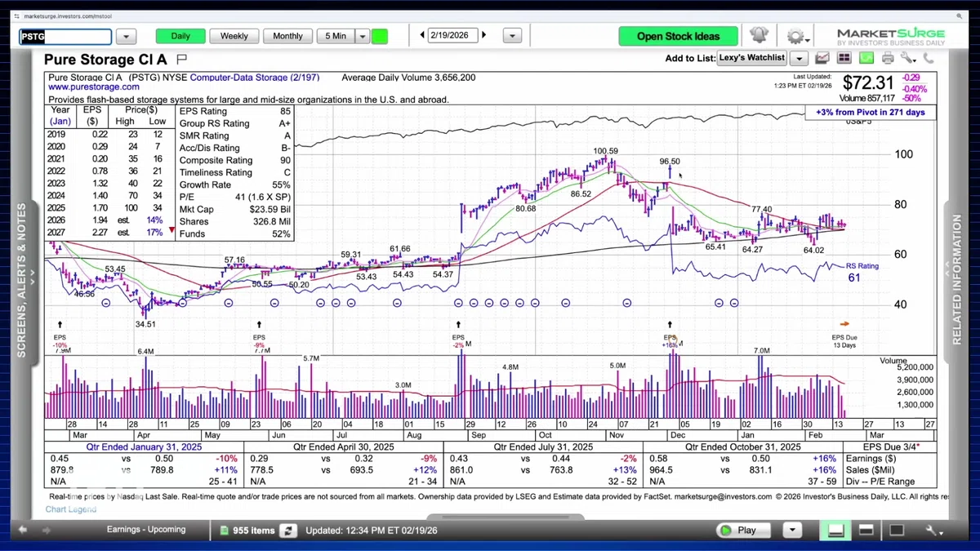Click the green chart mode icon

pos(866,58)
